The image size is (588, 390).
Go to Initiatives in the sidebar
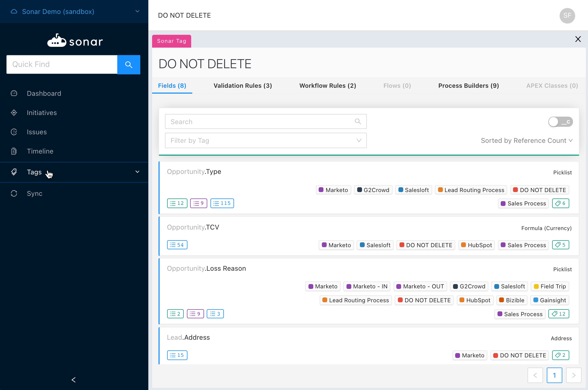coord(42,113)
